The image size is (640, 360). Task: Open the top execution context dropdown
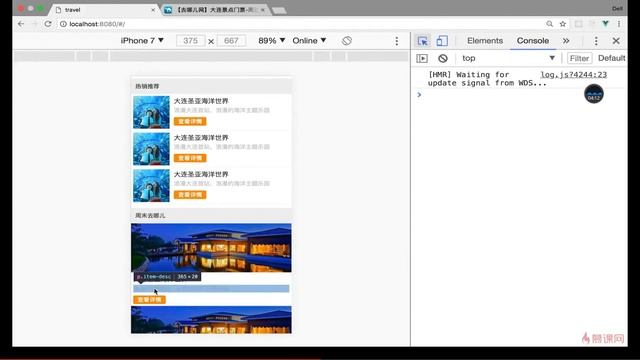pyautogui.click(x=508, y=58)
